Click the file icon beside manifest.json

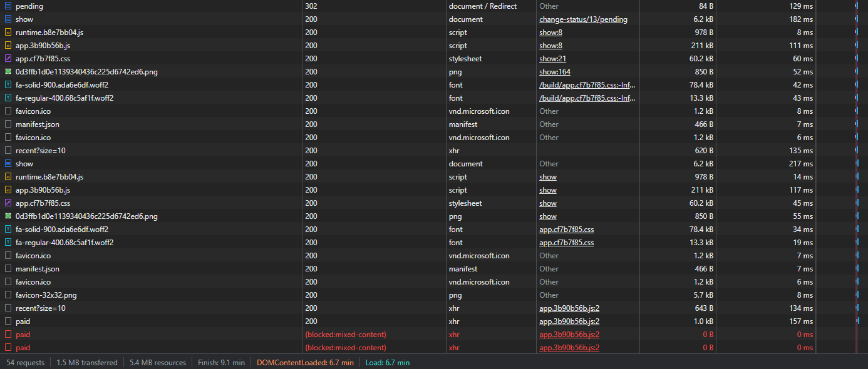point(9,124)
